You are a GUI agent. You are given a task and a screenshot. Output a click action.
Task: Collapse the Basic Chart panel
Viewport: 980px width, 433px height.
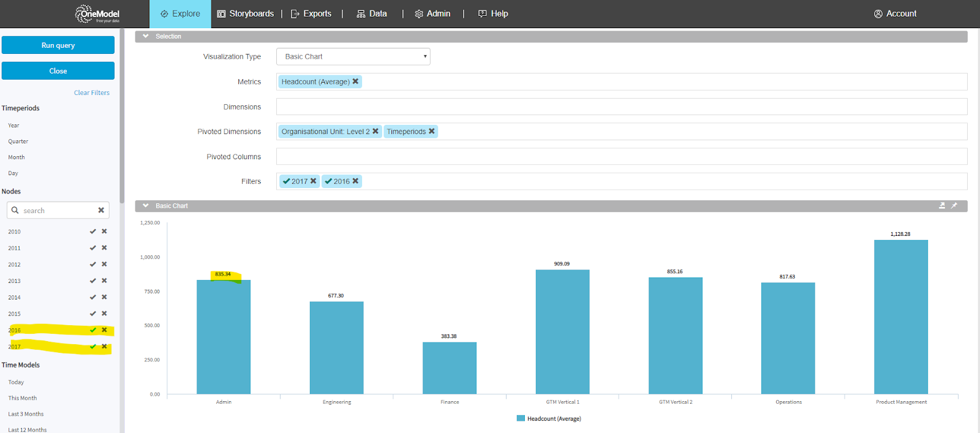(x=146, y=206)
